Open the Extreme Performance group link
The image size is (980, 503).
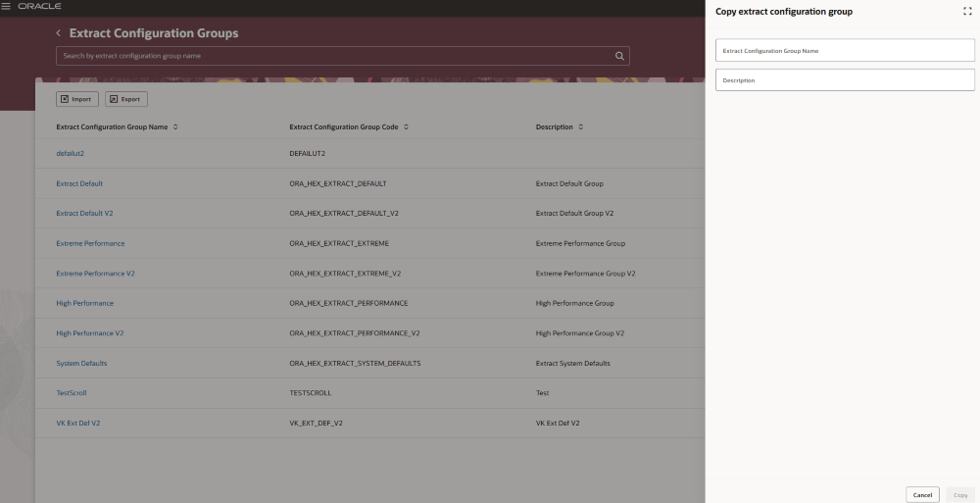click(90, 243)
